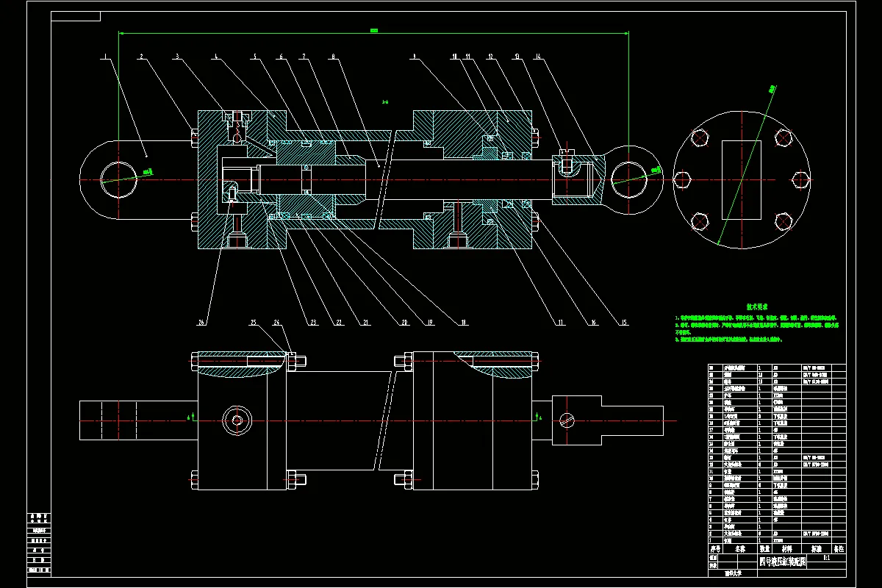The width and height of the screenshot is (882, 588).
Task: Click the 数量 header in parts table
Action: pos(764,548)
